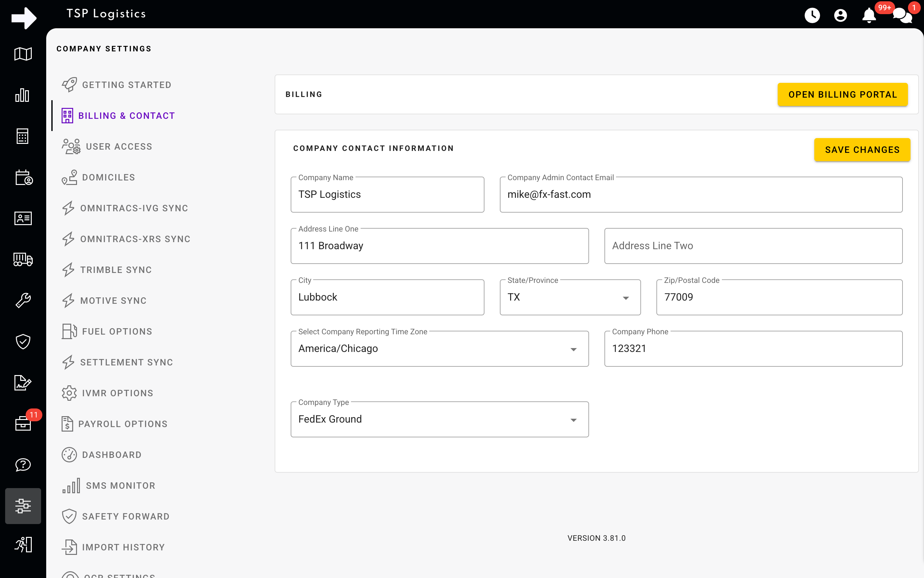This screenshot has height=578, width=924.
Task: Open the help question bubble icon
Action: 23,464
